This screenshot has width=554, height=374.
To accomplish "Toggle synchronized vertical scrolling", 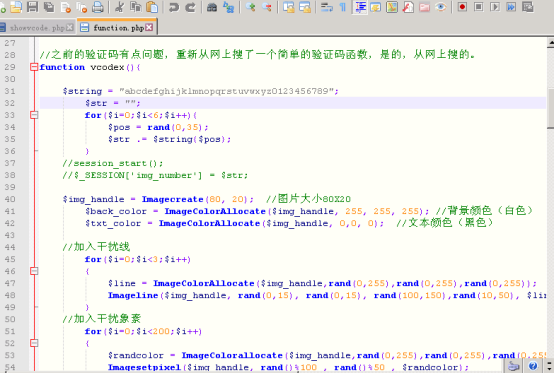I will click(288, 7).
